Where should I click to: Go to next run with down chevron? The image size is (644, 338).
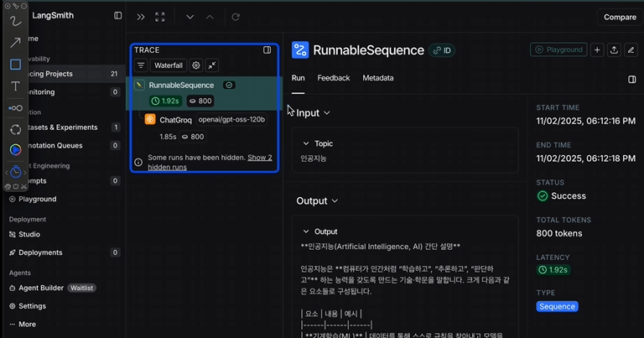pos(190,17)
